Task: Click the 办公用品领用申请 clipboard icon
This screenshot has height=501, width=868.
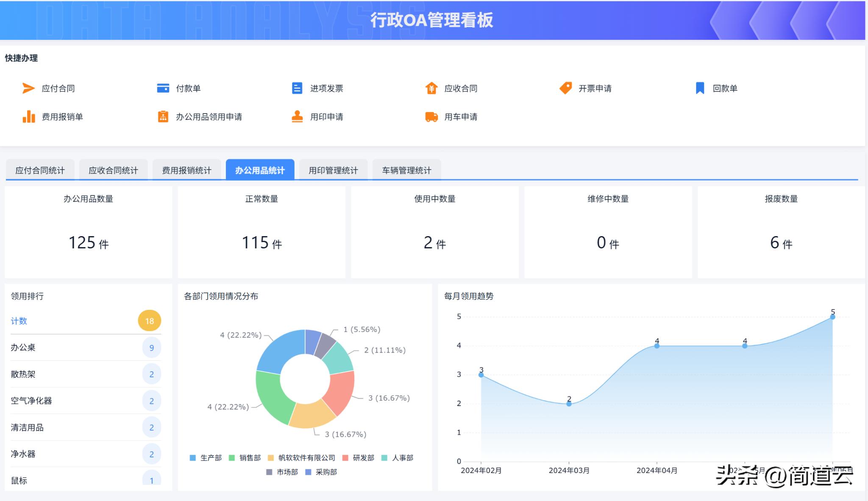Action: click(163, 117)
